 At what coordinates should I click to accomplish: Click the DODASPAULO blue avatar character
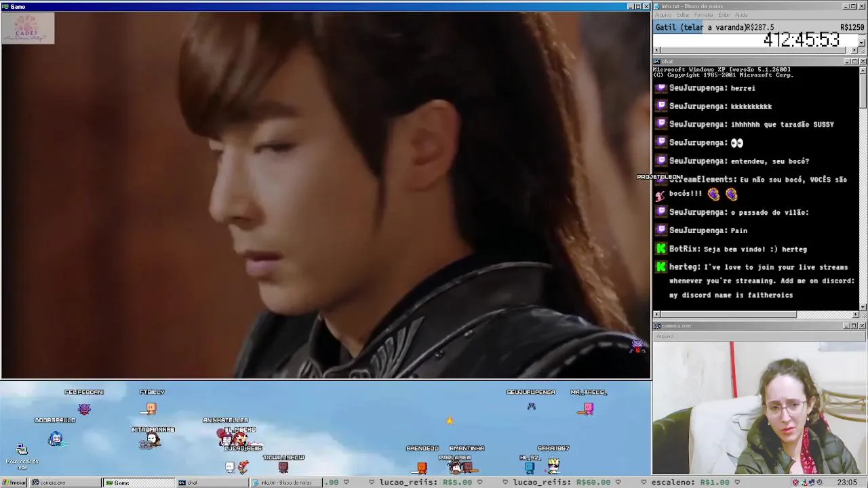coord(56,439)
